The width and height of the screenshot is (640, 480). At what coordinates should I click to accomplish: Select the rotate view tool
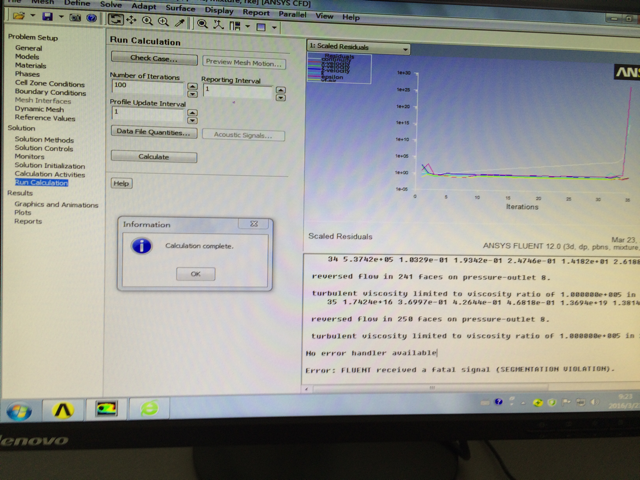point(116,19)
